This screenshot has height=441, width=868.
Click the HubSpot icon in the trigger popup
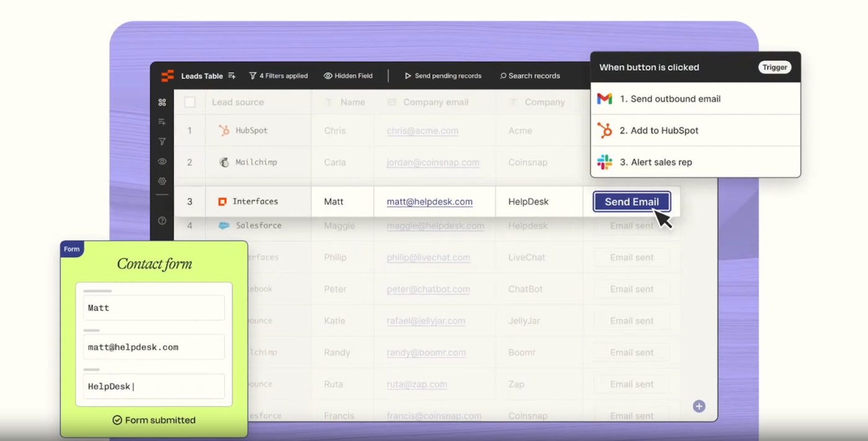pyautogui.click(x=604, y=130)
